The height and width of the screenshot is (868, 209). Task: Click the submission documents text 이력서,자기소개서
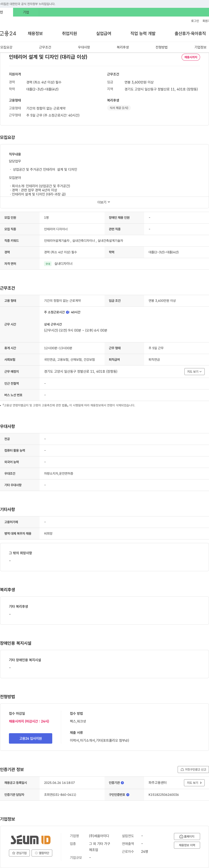tap(99, 740)
